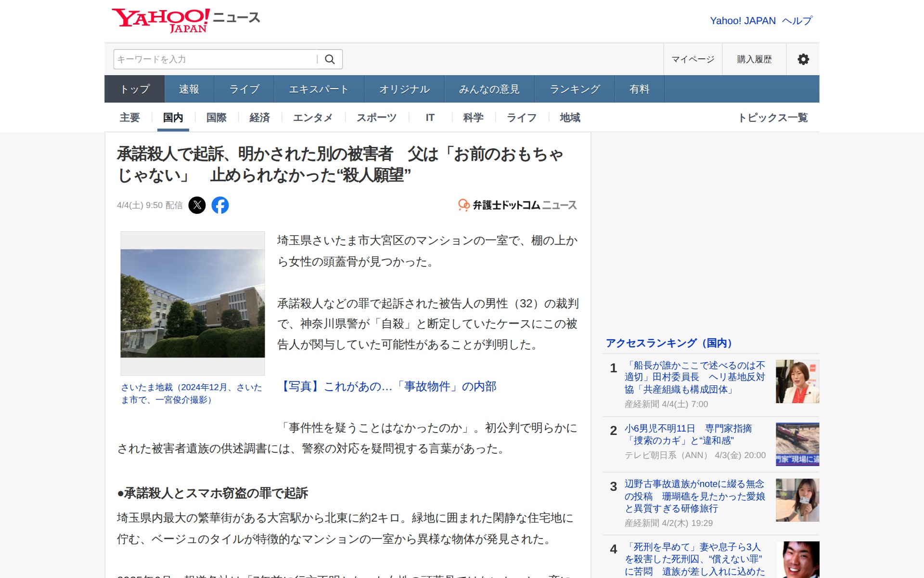Open トピックス一覧 link

(773, 118)
